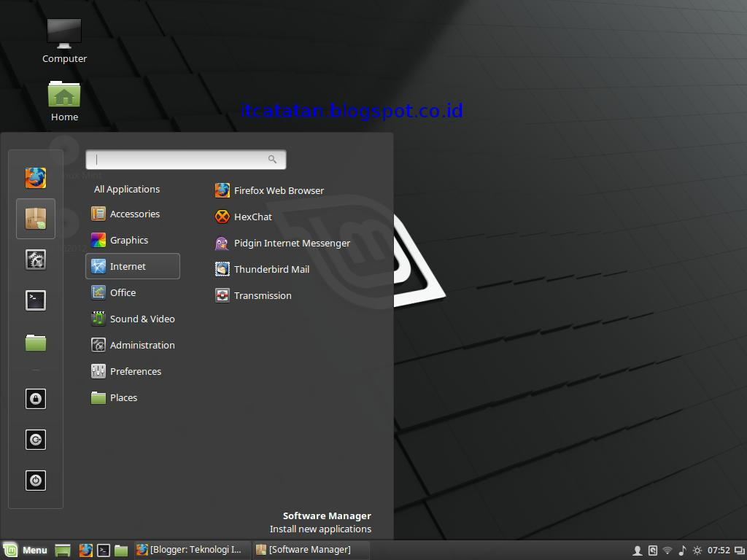Switch to the Software Manager taskbar window
Image resolution: width=747 pixels, height=560 pixels.
coord(310,550)
